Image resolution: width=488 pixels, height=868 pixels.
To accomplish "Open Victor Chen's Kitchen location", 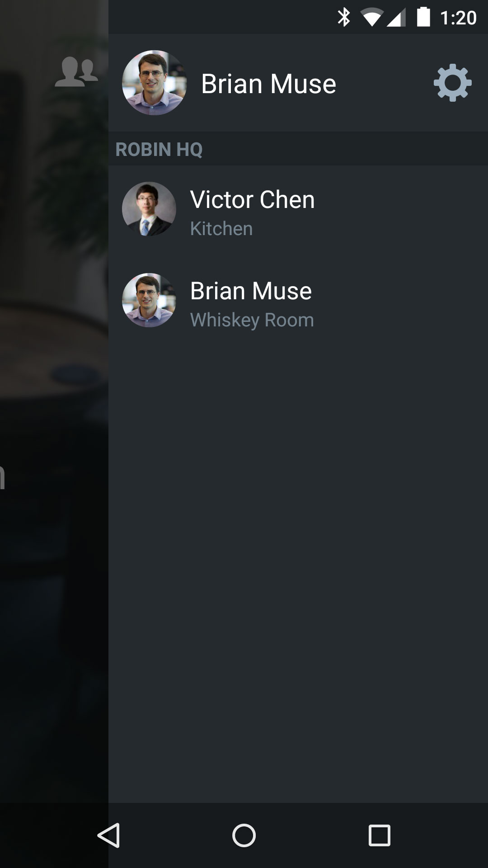I will (221, 229).
